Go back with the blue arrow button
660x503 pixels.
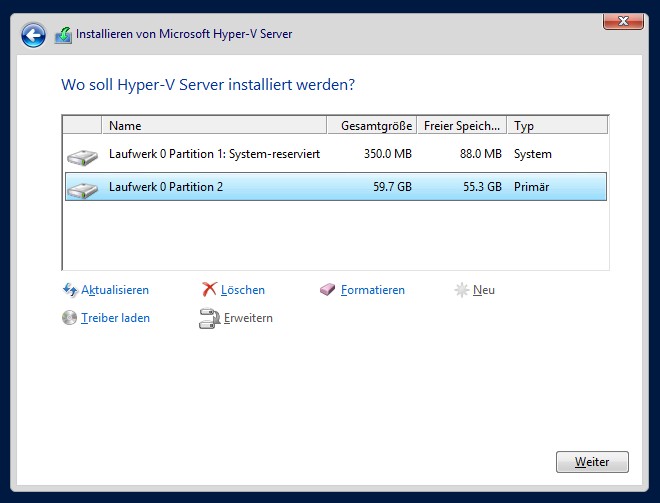click(33, 35)
